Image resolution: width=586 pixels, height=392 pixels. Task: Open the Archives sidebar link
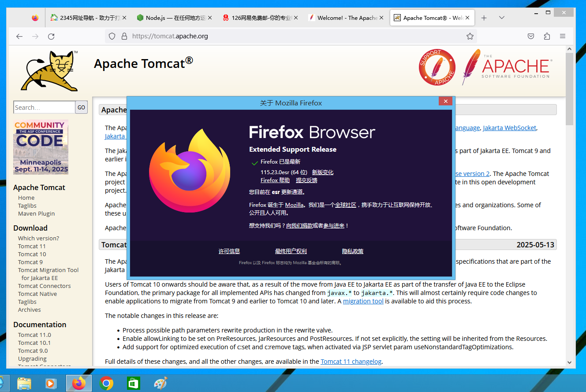point(29,310)
